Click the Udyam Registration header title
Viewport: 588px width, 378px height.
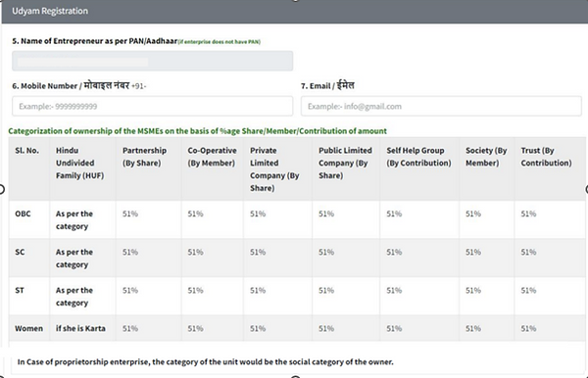[50, 11]
